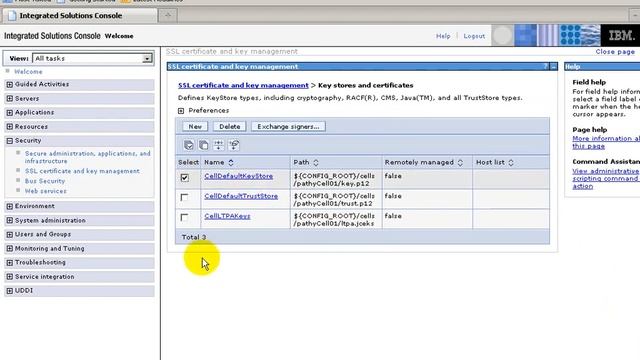Open the CellDefaultKeyStore link
Viewport: 640px width, 360px height.
coord(239,176)
